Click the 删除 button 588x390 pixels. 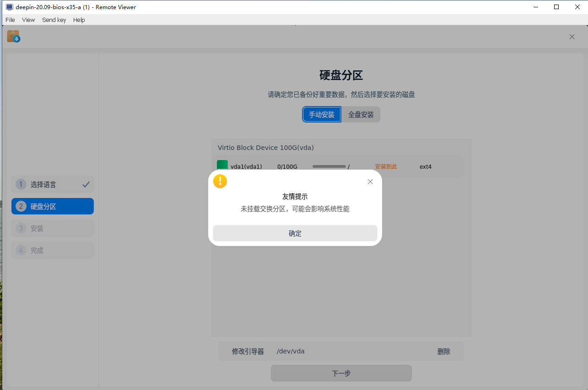444,351
